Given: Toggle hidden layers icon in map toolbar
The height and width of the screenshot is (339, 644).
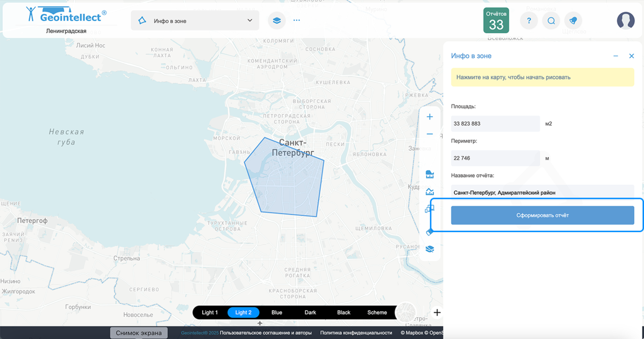Looking at the screenshot, I should click(x=430, y=249).
